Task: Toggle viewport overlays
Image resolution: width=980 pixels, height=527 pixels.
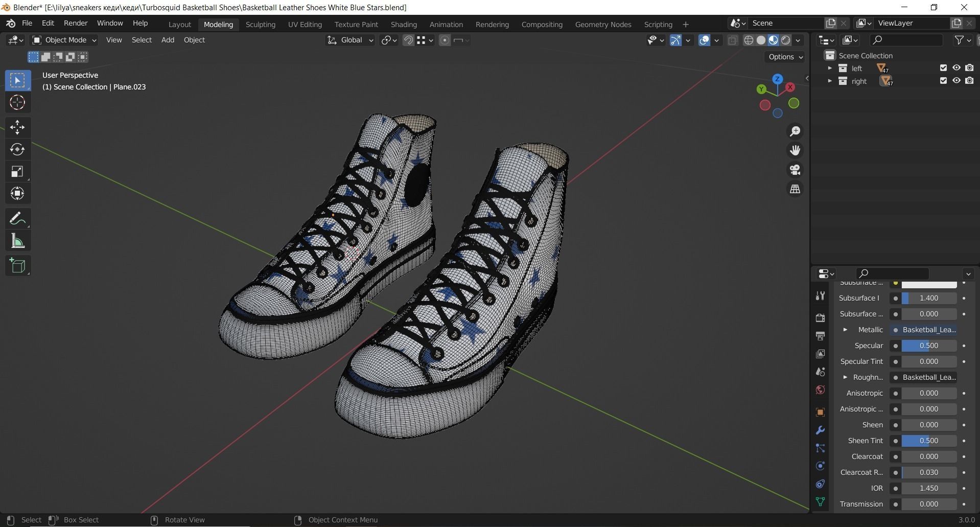Action: point(704,40)
